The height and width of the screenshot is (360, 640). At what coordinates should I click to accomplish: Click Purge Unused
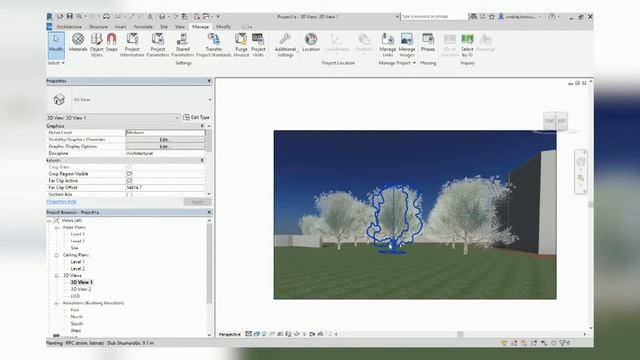[x=241, y=45]
